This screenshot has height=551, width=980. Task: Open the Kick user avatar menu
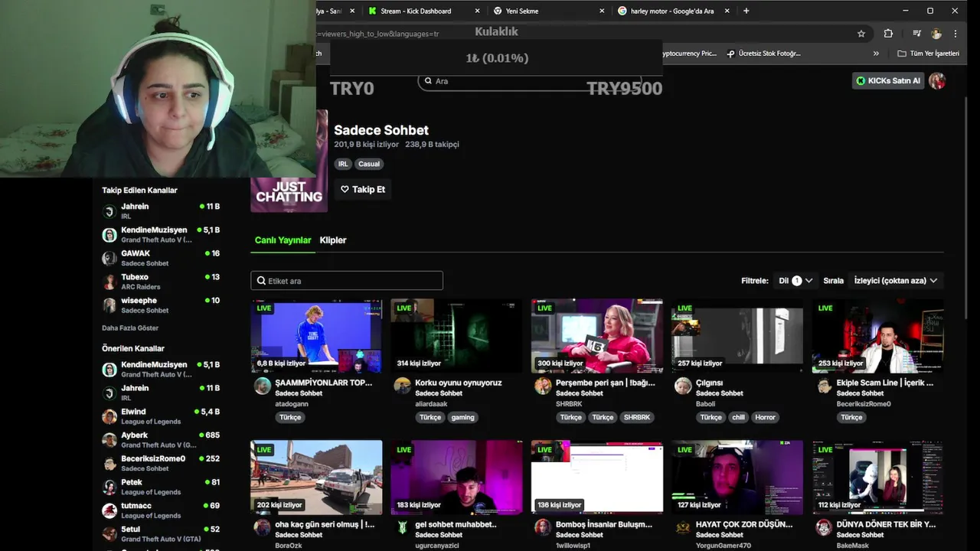937,80
